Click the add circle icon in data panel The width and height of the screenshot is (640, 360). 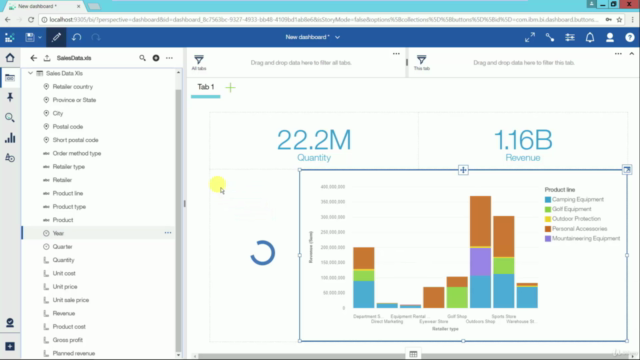pos(156,58)
